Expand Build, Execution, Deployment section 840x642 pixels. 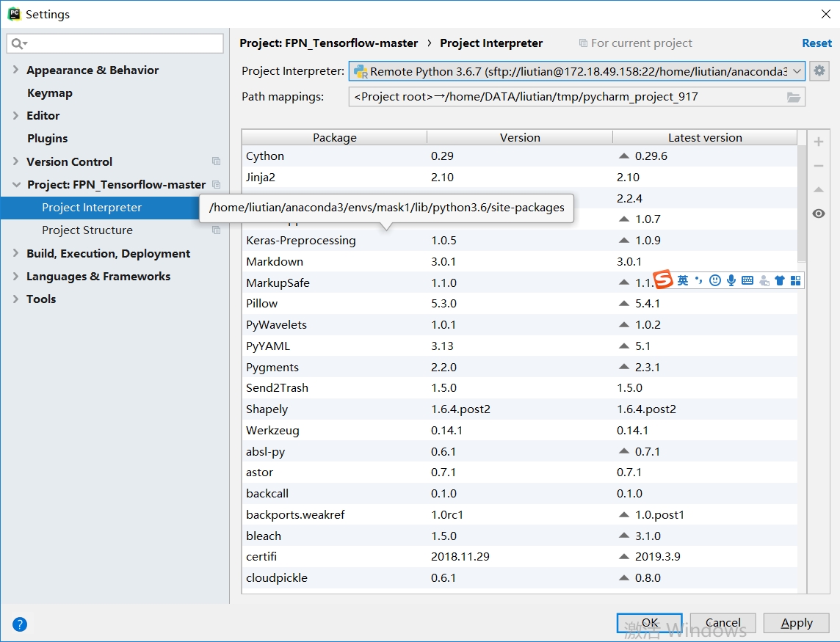click(x=15, y=253)
